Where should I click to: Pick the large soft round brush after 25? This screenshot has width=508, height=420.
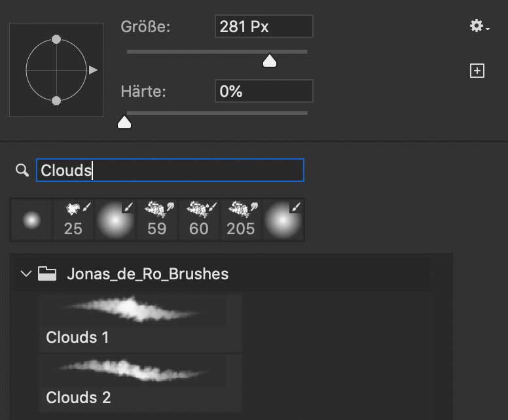click(115, 220)
